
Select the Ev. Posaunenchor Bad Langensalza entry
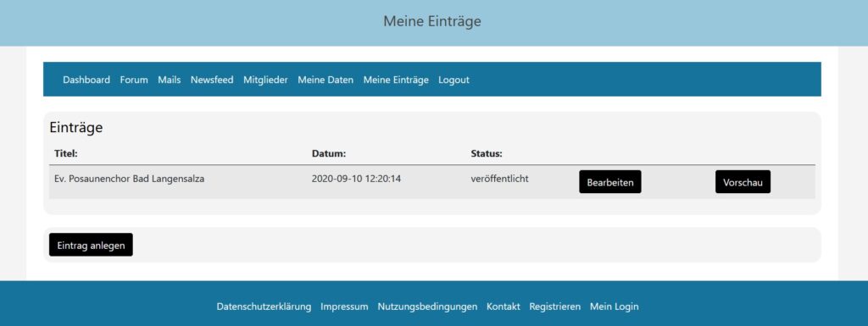pos(130,179)
